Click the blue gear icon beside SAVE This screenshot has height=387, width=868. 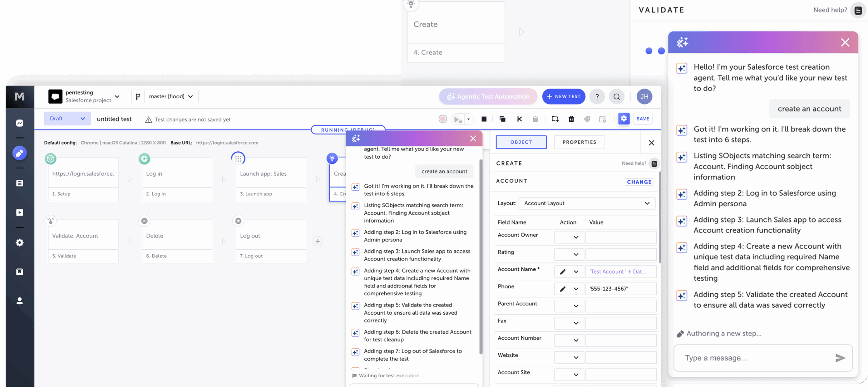point(623,119)
